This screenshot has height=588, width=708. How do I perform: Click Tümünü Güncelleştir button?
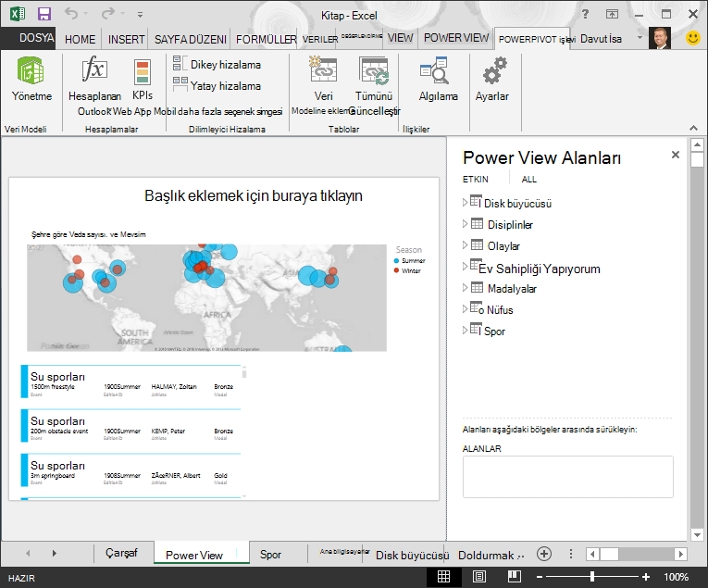374,86
